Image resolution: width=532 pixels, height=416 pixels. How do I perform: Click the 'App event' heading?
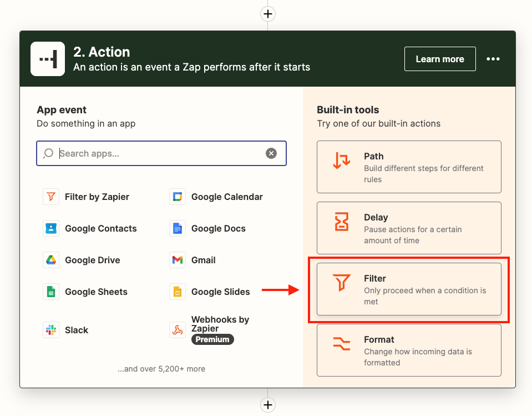point(62,109)
